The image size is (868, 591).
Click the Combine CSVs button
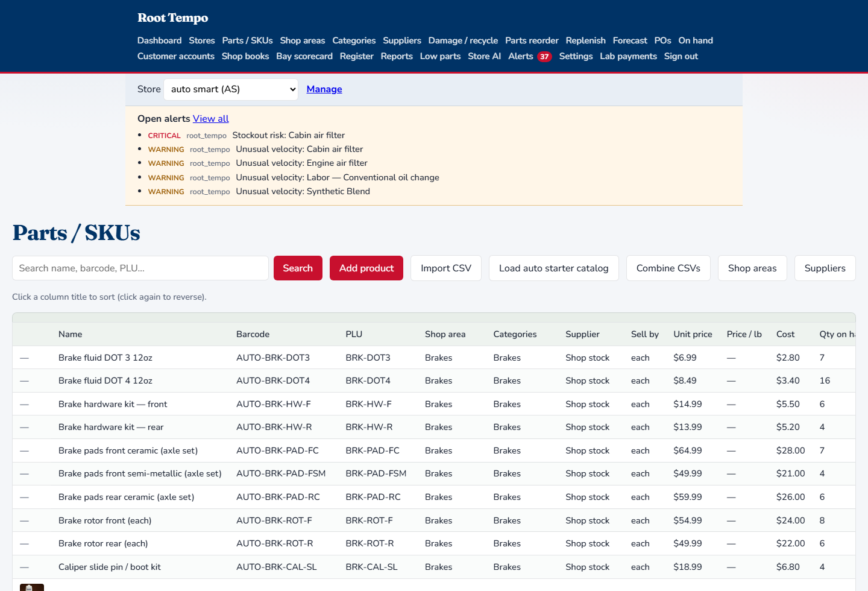[668, 268]
